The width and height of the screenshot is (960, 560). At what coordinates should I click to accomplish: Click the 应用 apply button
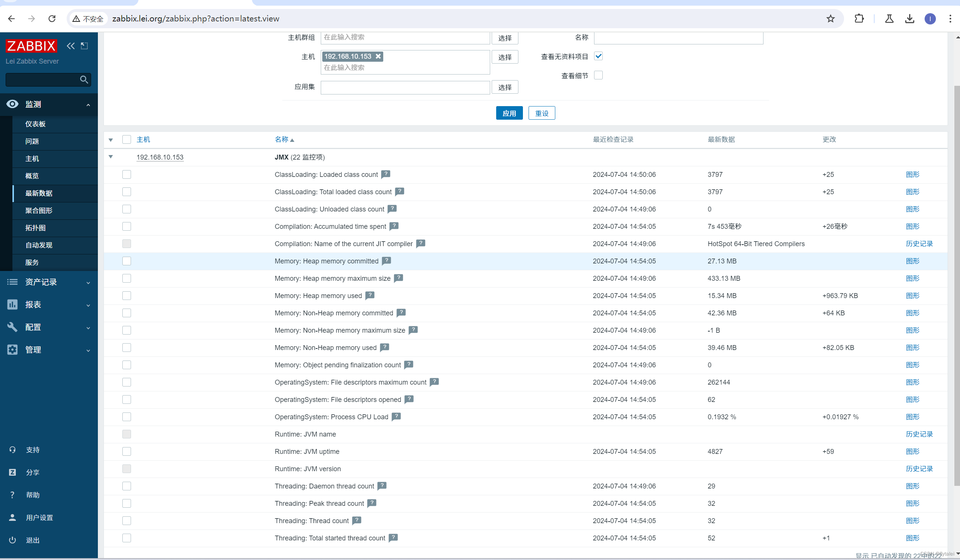click(509, 113)
